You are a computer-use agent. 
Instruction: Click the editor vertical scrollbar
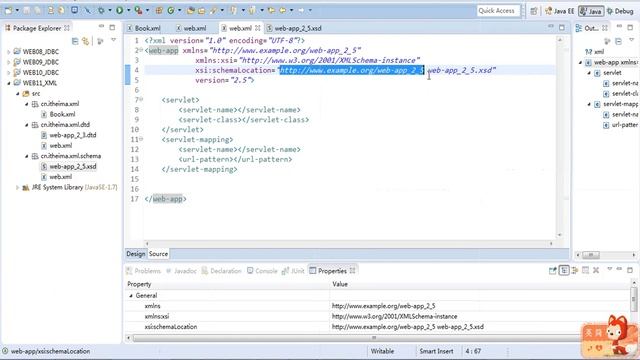[x=560, y=137]
